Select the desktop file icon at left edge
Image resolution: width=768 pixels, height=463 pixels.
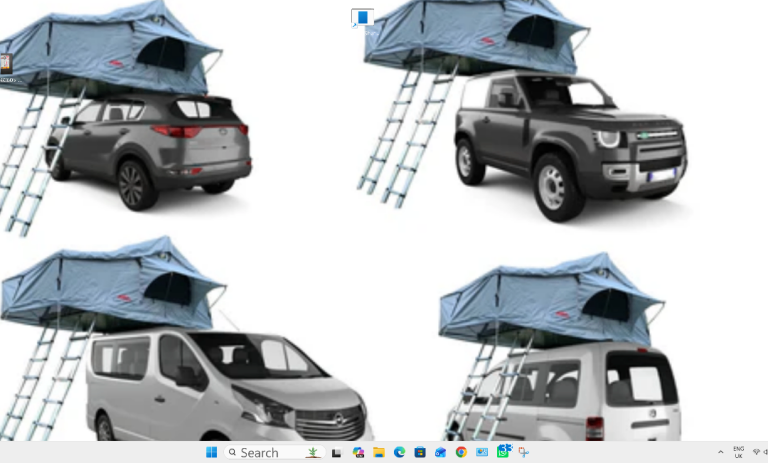5,64
